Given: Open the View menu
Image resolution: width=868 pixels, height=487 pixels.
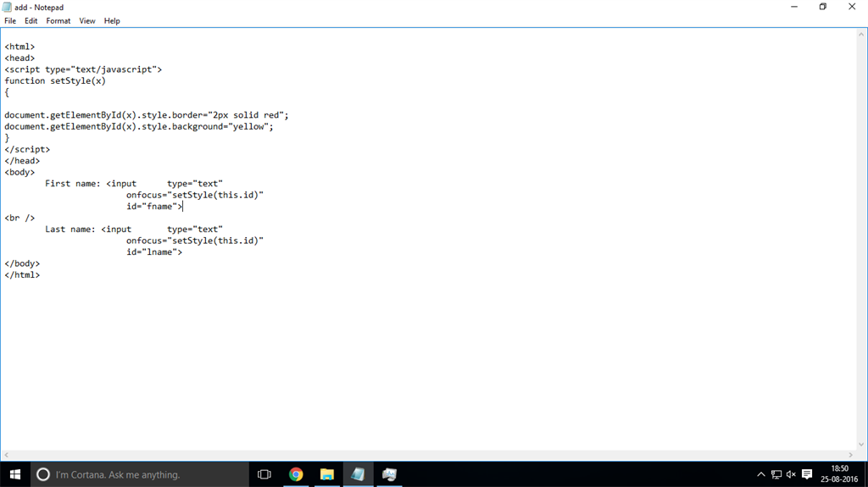Looking at the screenshot, I should point(87,21).
